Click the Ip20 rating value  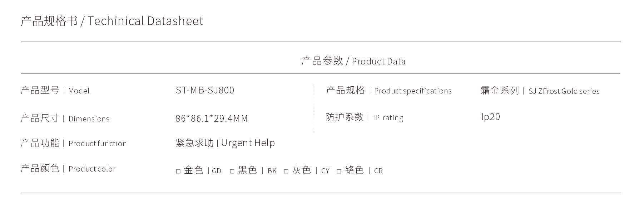tap(490, 117)
